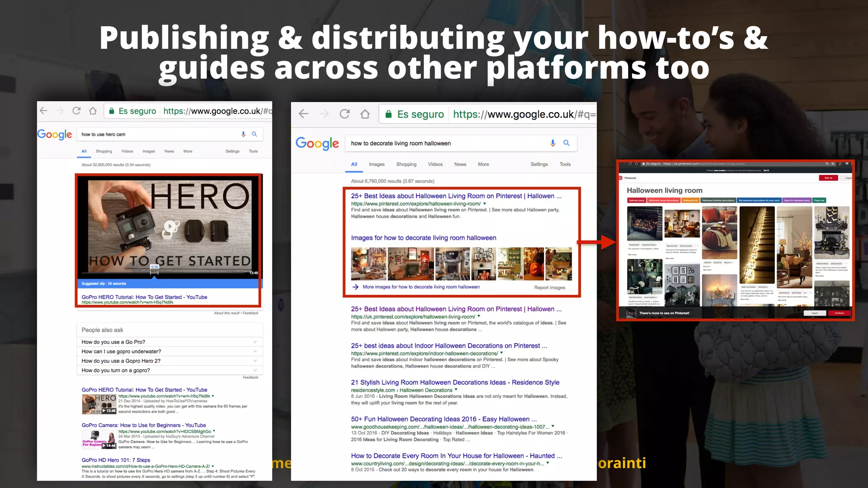This screenshot has width=868, height=488.
Task: Open dropdown arrow after residencestyle.com breadcrumb
Action: pyautogui.click(x=456, y=390)
